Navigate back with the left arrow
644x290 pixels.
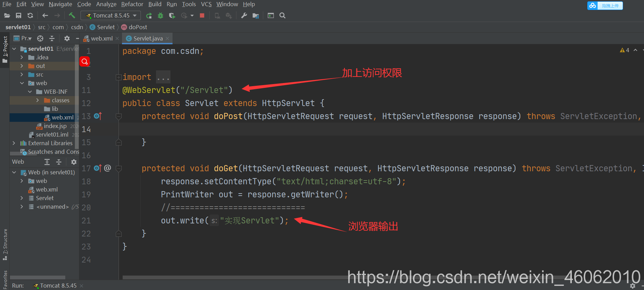click(x=45, y=15)
